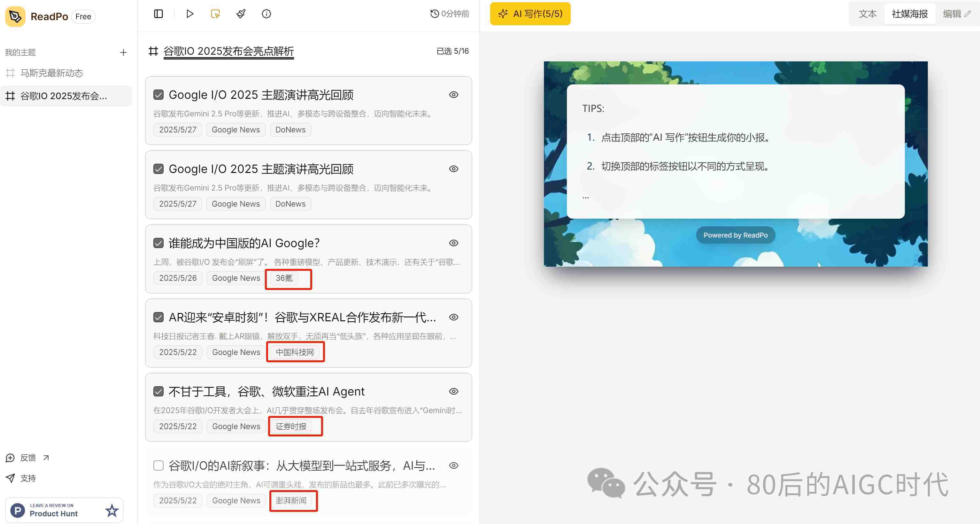Preview the AR迎来安卓时刻 article via eye icon
This screenshot has width=980, height=524.
(453, 317)
